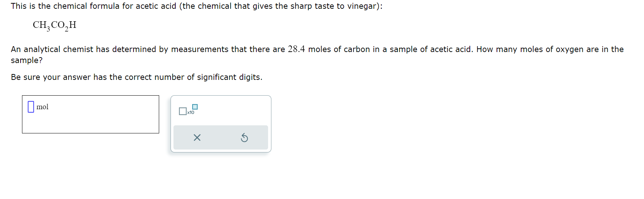This screenshot has height=199, width=644.
Task: Click the small exponent square of x10 icon
Action: coord(195,107)
